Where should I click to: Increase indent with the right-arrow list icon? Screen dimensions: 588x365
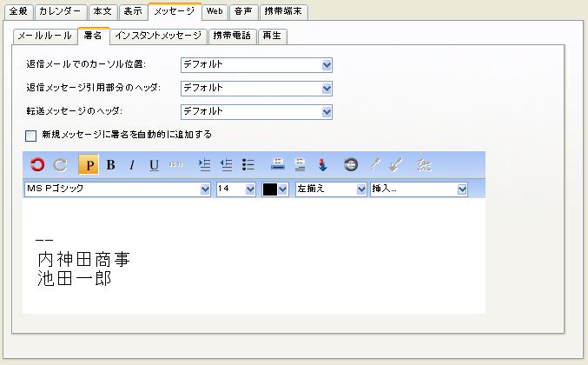pos(204,164)
